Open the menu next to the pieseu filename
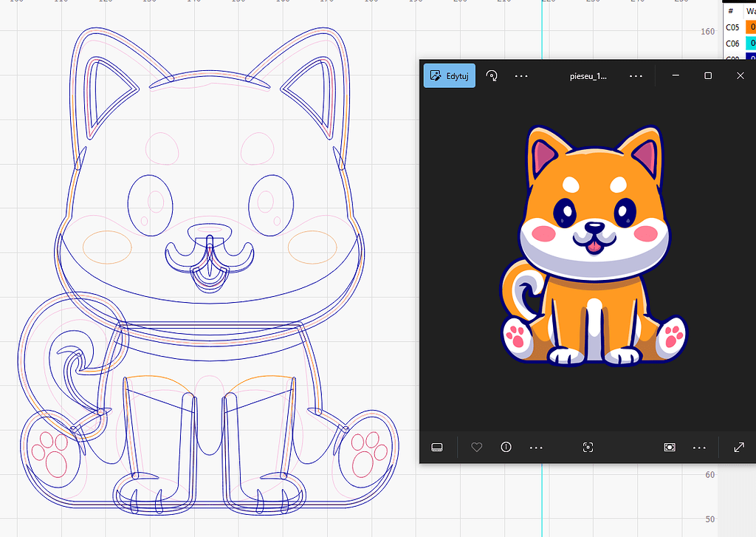Image resolution: width=756 pixels, height=537 pixels. [x=636, y=75]
